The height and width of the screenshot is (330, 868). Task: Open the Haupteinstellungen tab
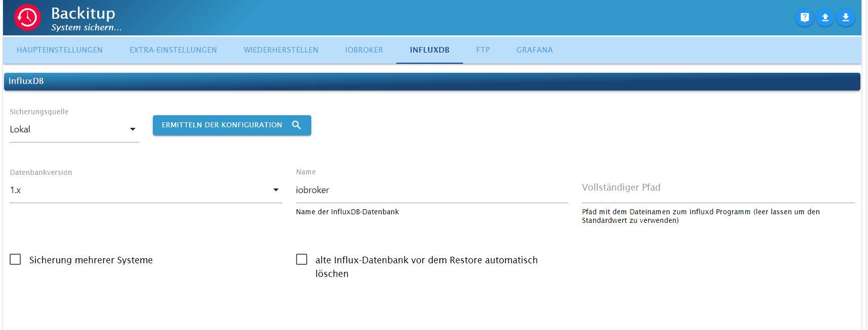[60, 50]
